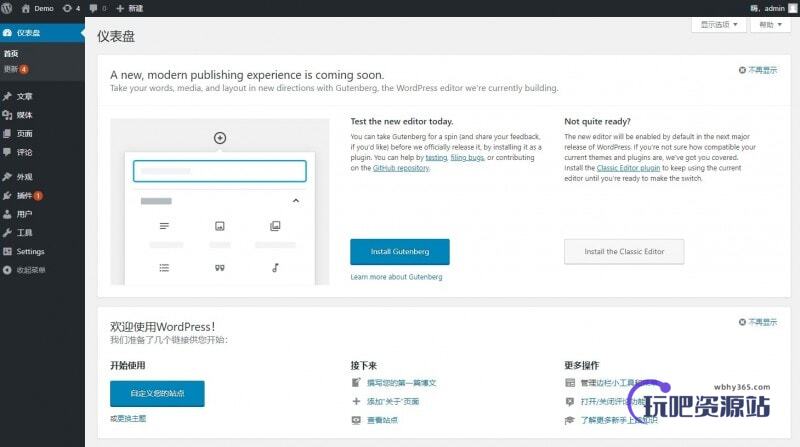Open the Classic Editor plugin link

pos(628,168)
